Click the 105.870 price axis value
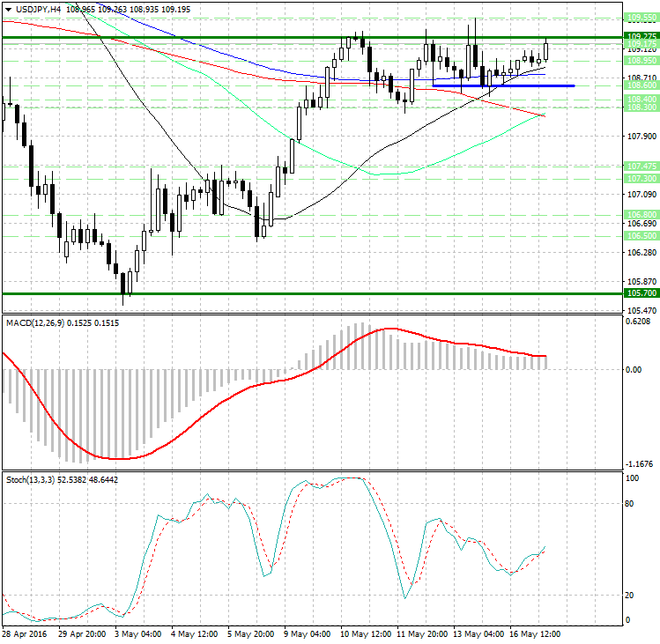This screenshot has width=660, height=644. pos(641,282)
